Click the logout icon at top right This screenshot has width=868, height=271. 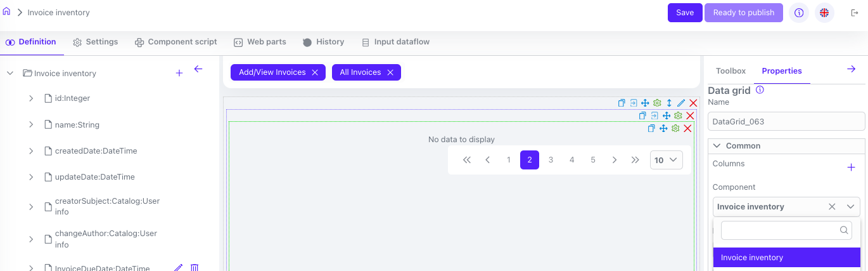tap(854, 13)
